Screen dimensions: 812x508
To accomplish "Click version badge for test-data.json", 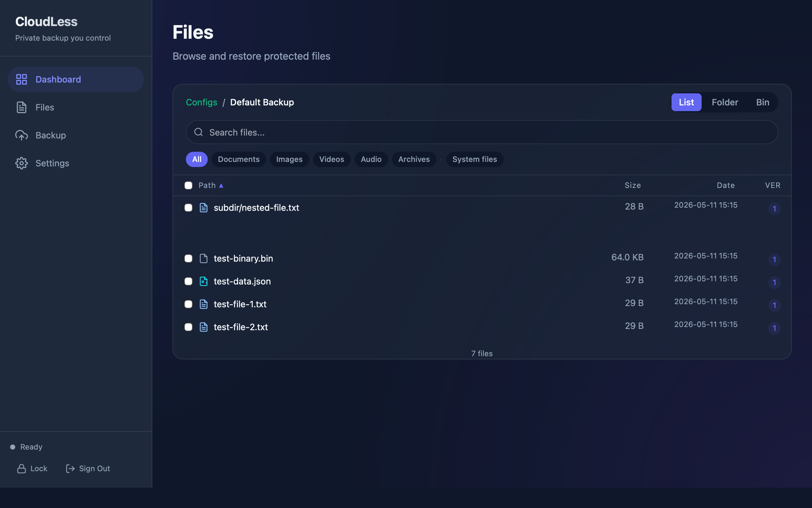I will coord(775,282).
